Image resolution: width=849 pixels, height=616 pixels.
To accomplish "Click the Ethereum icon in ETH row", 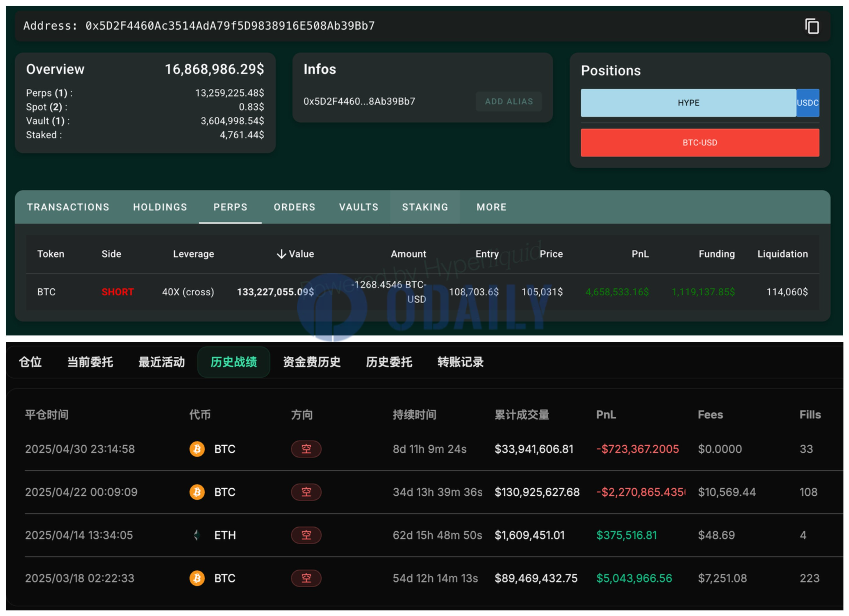I will [x=197, y=535].
